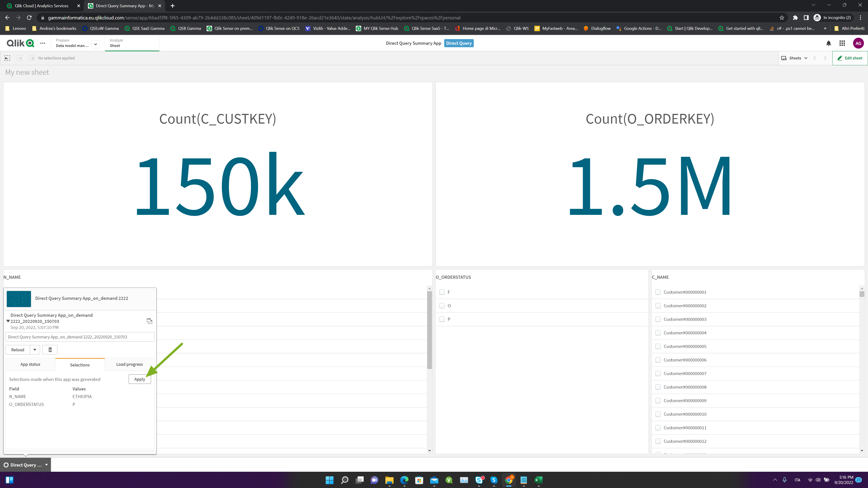Check the F order status checkbox
Screen dimensions: 868x488
(442, 292)
